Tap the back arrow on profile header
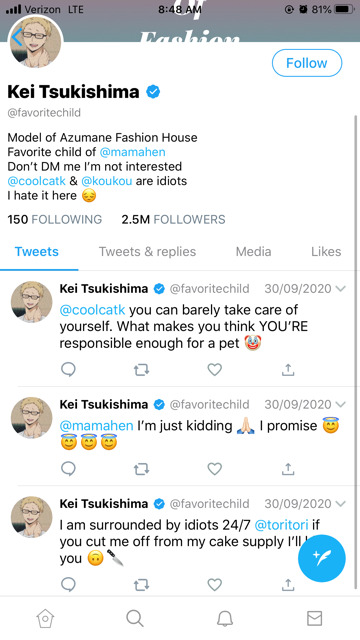360x640 pixels. (17, 38)
